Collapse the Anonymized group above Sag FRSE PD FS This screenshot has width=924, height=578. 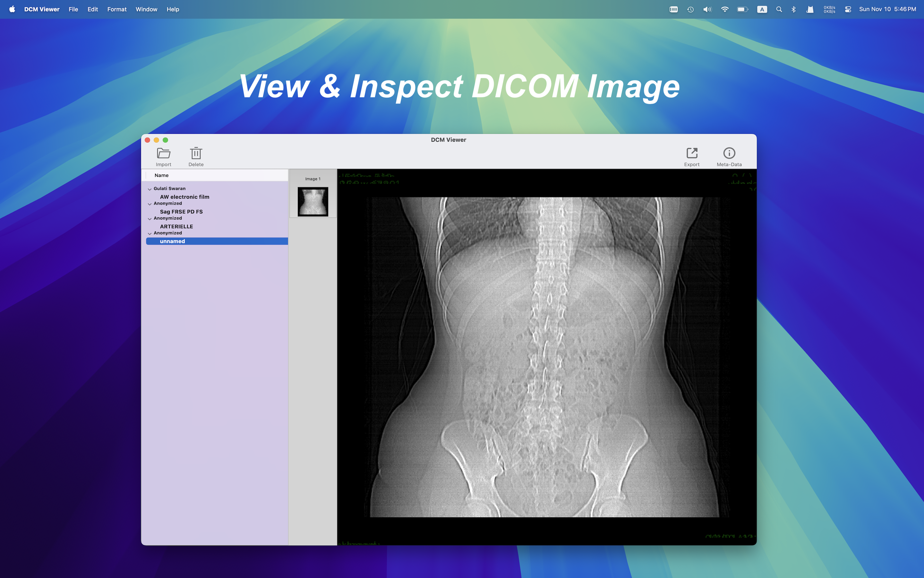[x=150, y=204]
